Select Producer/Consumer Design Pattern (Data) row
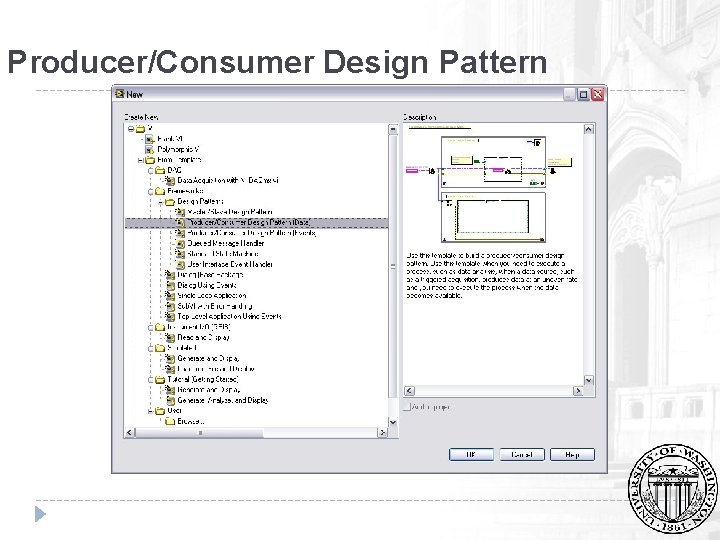The height and width of the screenshot is (540, 720). [x=257, y=223]
